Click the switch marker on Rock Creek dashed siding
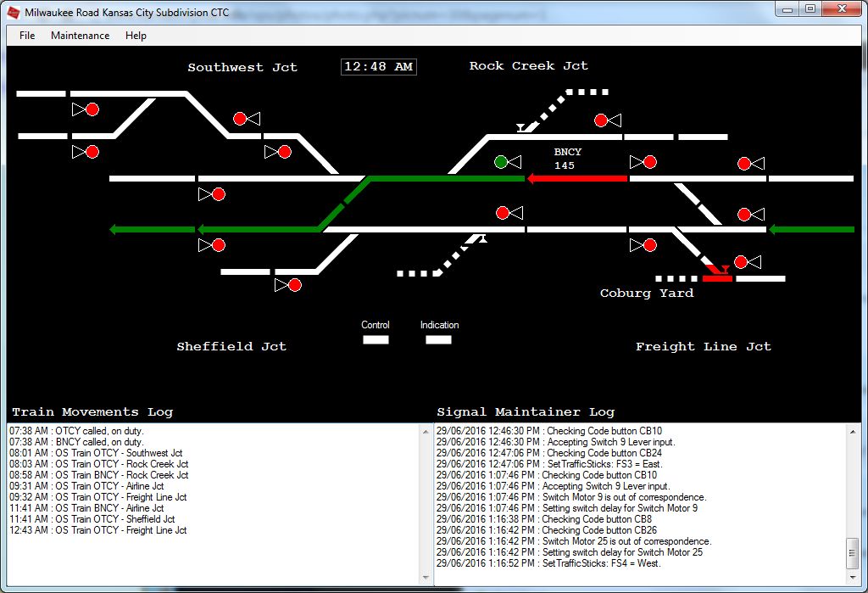This screenshot has width=868, height=593. click(x=521, y=128)
